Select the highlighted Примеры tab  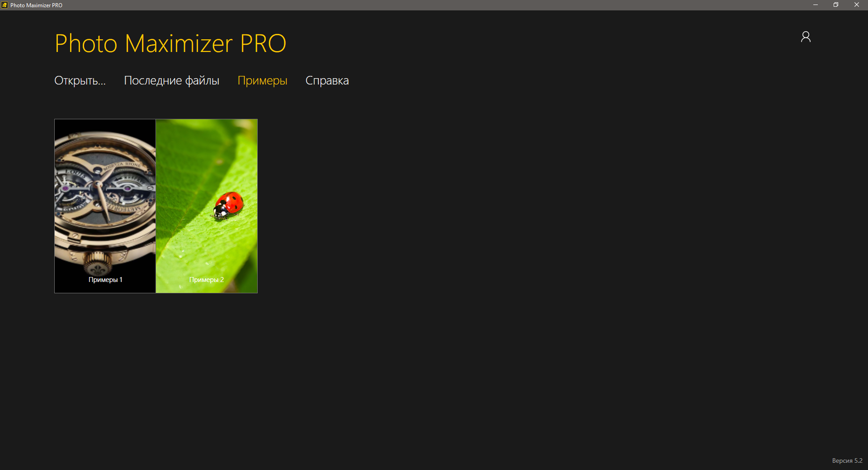pyautogui.click(x=263, y=80)
